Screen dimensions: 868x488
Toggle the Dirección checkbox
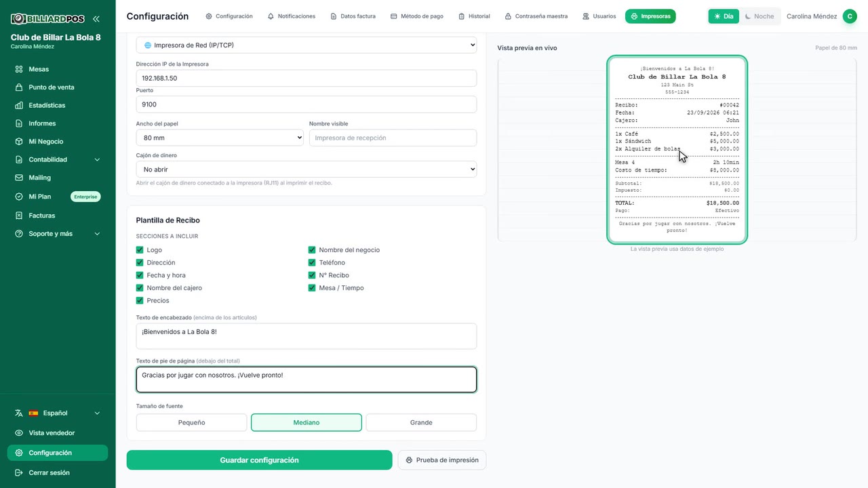(x=140, y=262)
